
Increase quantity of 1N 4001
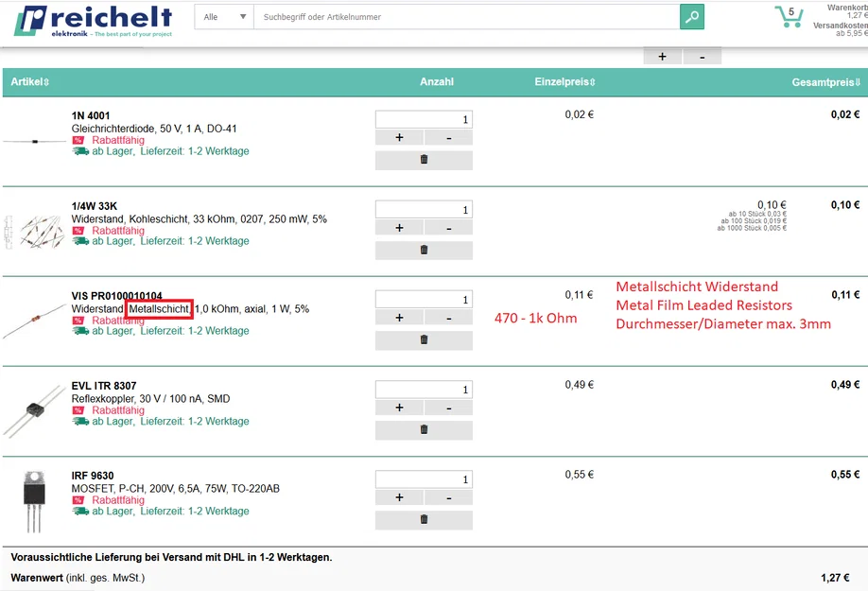399,137
